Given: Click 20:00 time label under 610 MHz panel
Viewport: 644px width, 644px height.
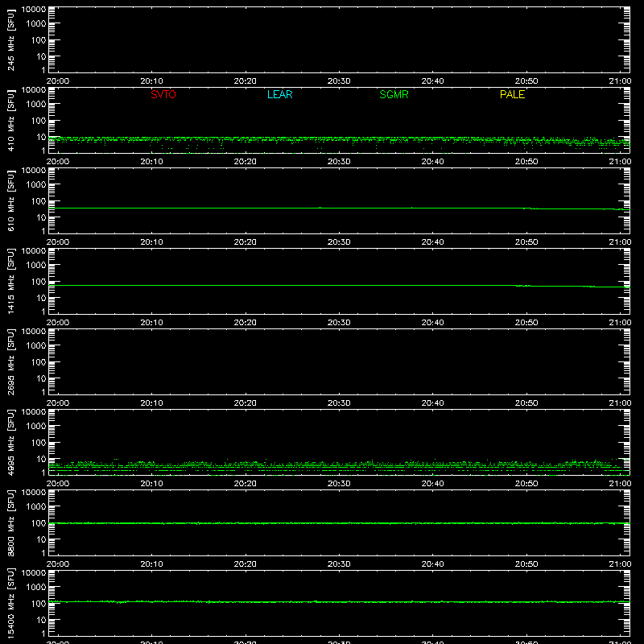Looking at the screenshot, I should [58, 242].
